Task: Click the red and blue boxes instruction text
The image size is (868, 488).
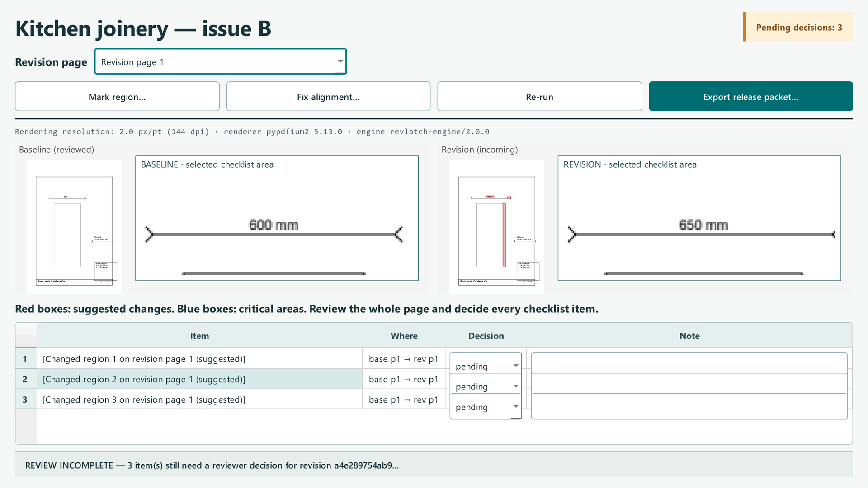Action: [x=307, y=309]
